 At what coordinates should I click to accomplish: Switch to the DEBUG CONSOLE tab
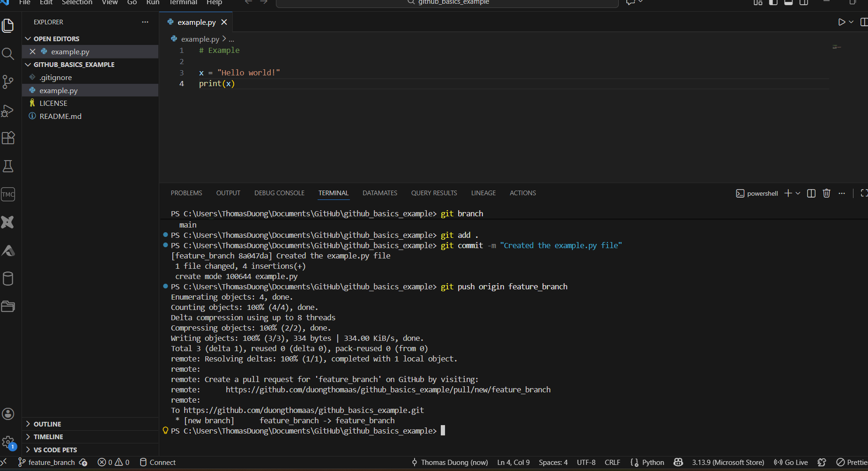click(279, 193)
